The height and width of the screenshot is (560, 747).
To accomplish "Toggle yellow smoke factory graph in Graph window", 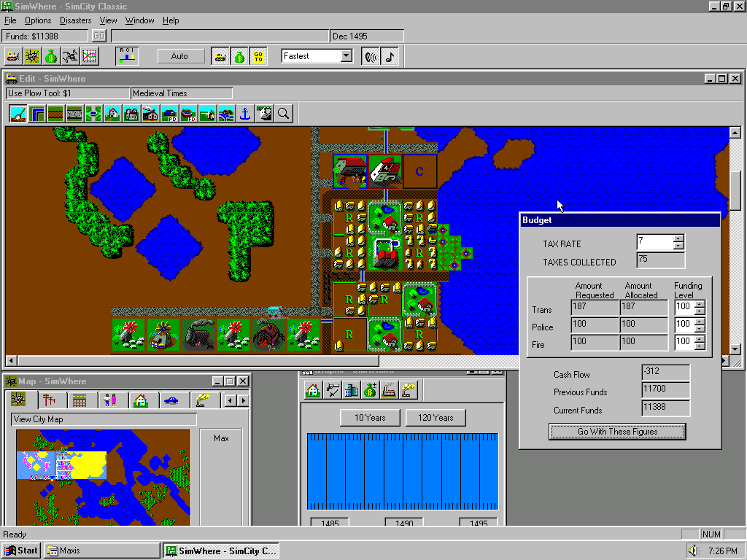I will (x=409, y=391).
